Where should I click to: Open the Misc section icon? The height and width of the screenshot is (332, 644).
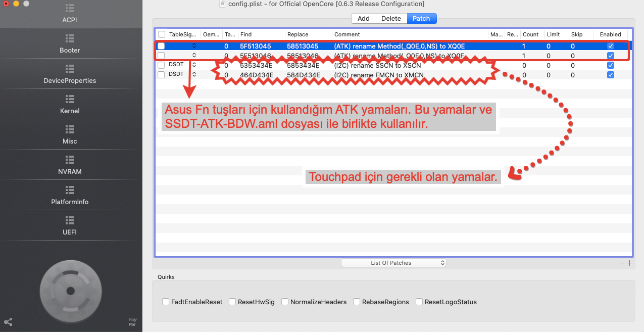[70, 129]
